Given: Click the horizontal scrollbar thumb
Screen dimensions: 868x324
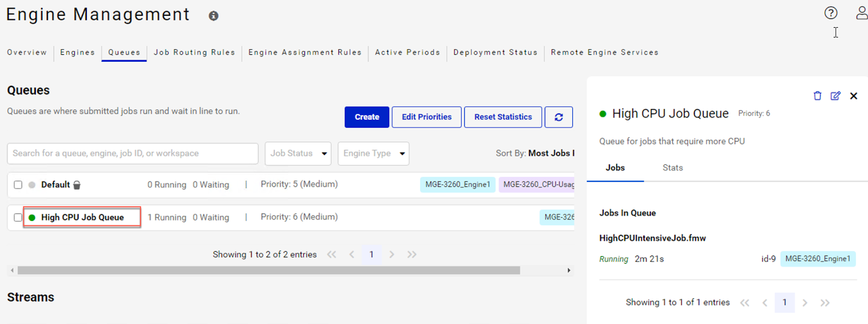Looking at the screenshot, I should click(269, 270).
